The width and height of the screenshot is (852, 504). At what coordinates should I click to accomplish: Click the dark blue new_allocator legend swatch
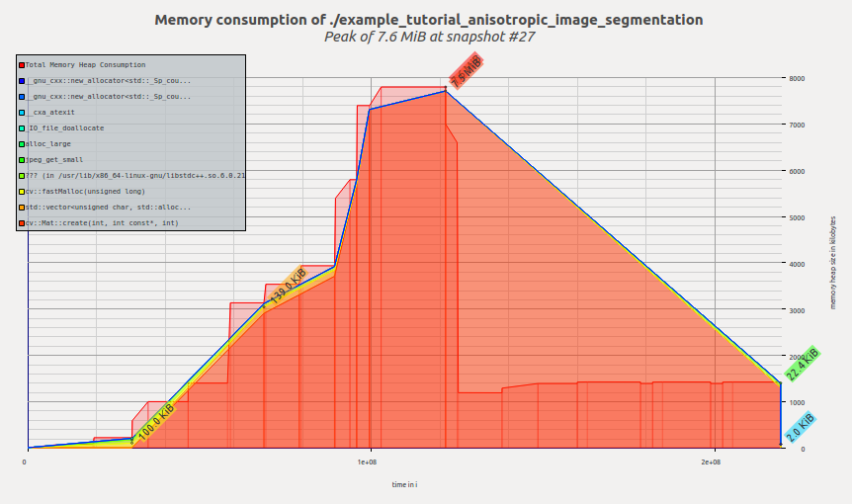point(22,81)
